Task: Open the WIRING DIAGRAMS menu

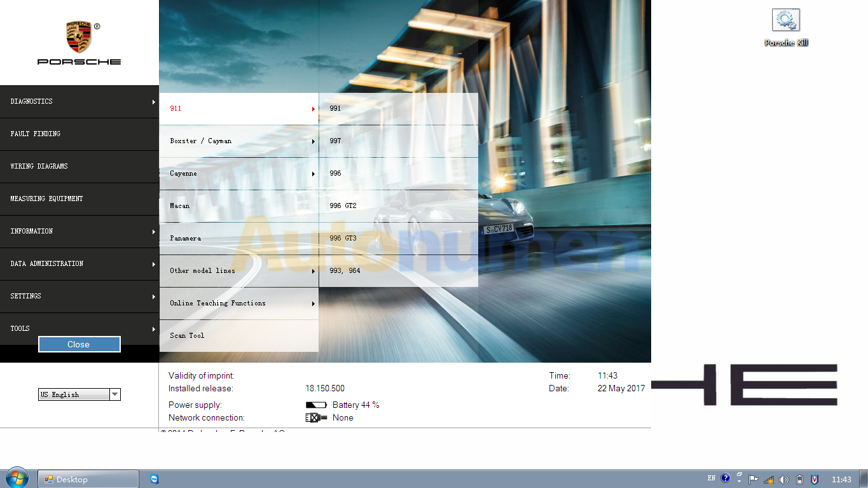Action: point(79,167)
